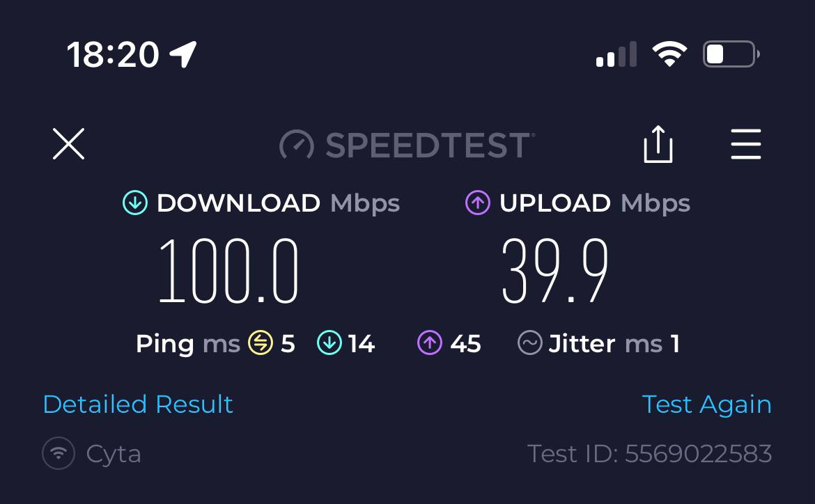
Task: Tap the purple upload arrow icon beside UPLOAD
Action: pos(478,203)
